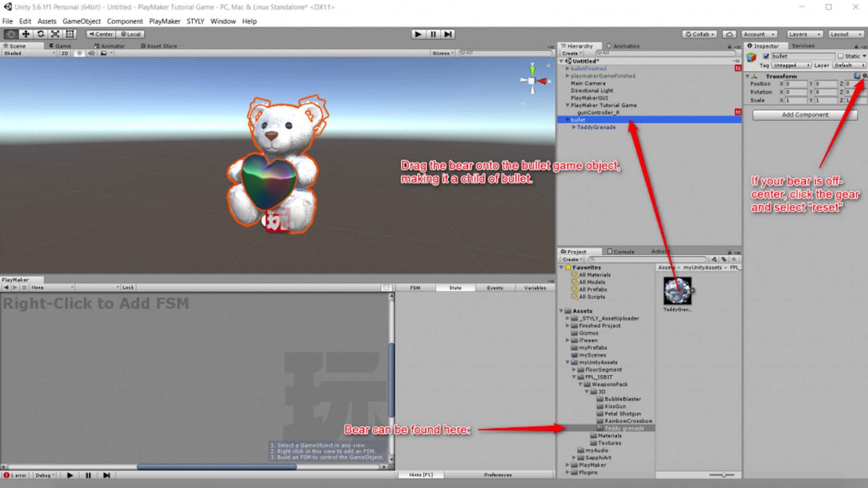Screen dimensions: 868x488
Task: Toggle scene lighting sun icon
Action: [x=79, y=53]
